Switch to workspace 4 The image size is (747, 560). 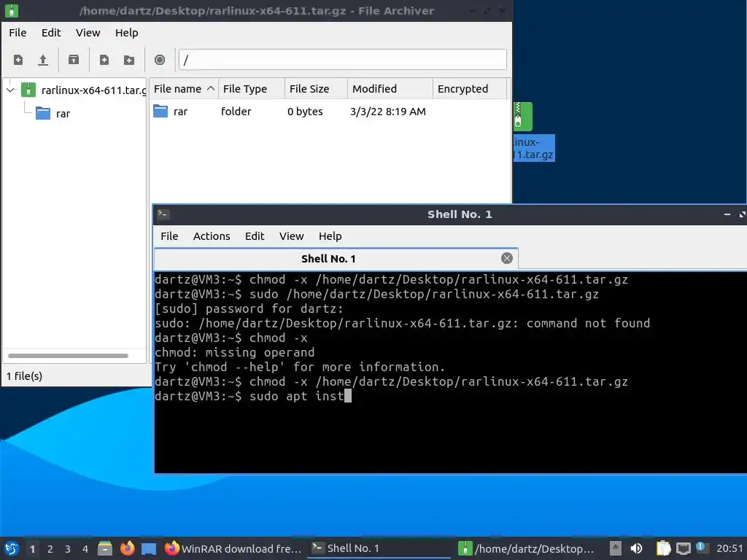pyautogui.click(x=85, y=549)
